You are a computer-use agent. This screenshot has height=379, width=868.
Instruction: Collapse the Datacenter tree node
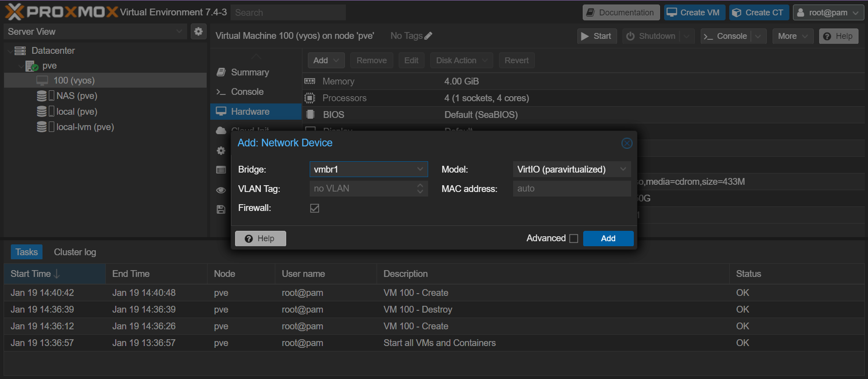click(10, 51)
